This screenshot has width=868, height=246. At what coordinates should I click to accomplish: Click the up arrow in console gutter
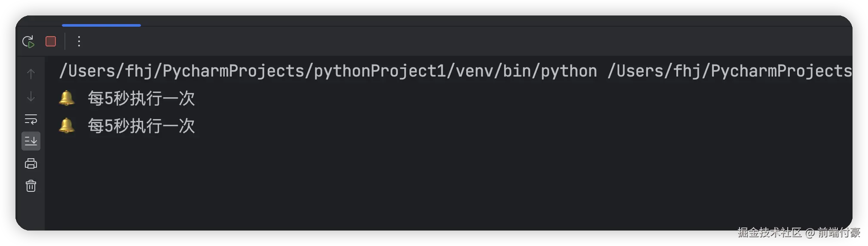[x=31, y=74]
